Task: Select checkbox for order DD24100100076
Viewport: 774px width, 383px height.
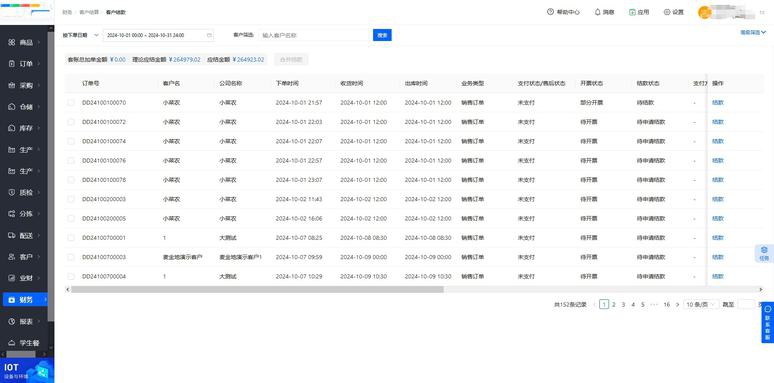Action: tap(71, 160)
